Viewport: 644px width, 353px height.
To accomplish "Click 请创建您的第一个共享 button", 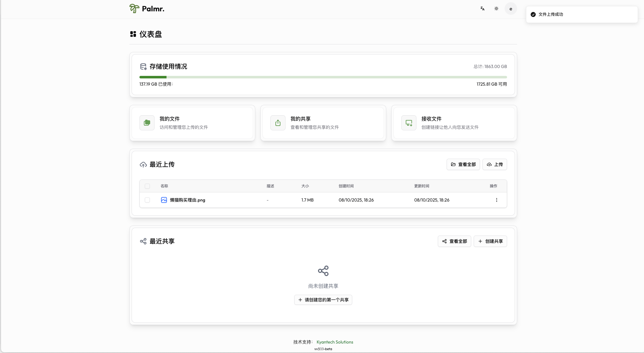I will [323, 300].
